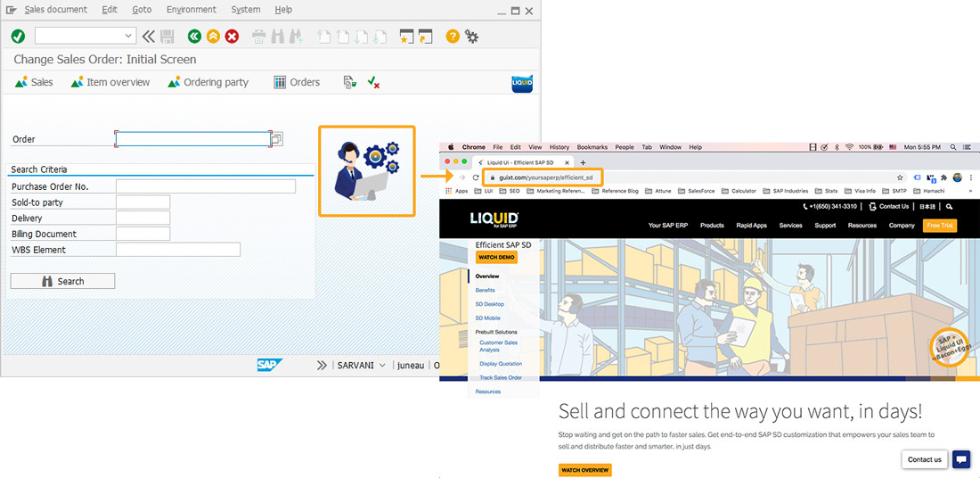Expand the SARVANI status bar dropdown

(x=382, y=366)
